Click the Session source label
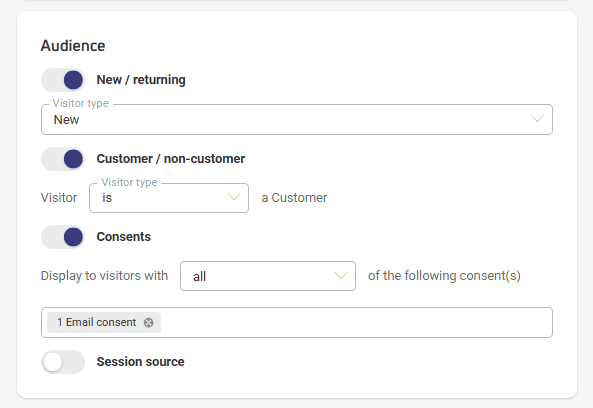Viewport: 593px width, 408px height. [x=141, y=362]
